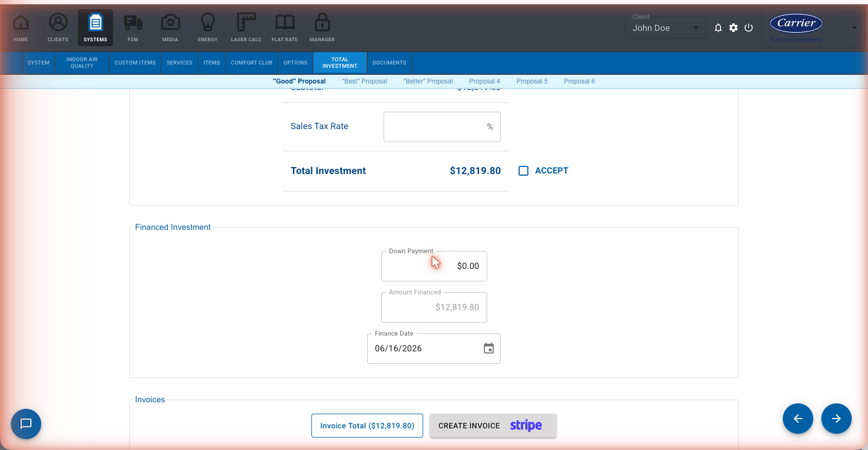Switch to Indoor Air Quality tab
This screenshot has height=450, width=868.
coord(82,63)
